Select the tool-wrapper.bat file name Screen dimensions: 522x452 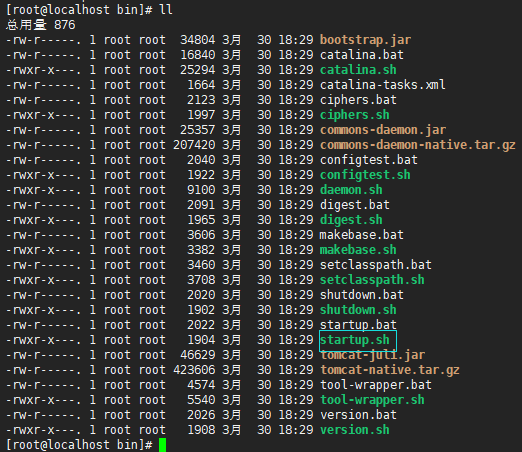point(376,385)
